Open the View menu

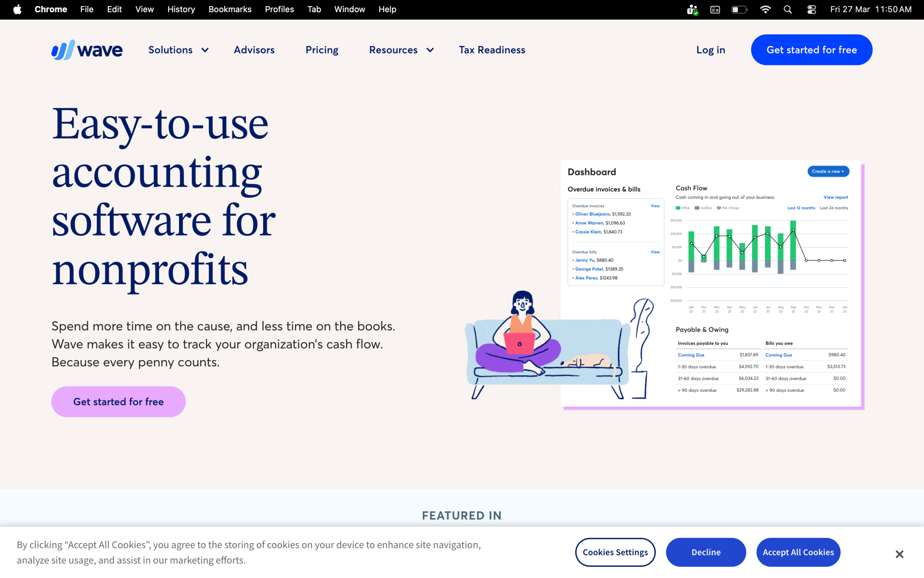(144, 9)
